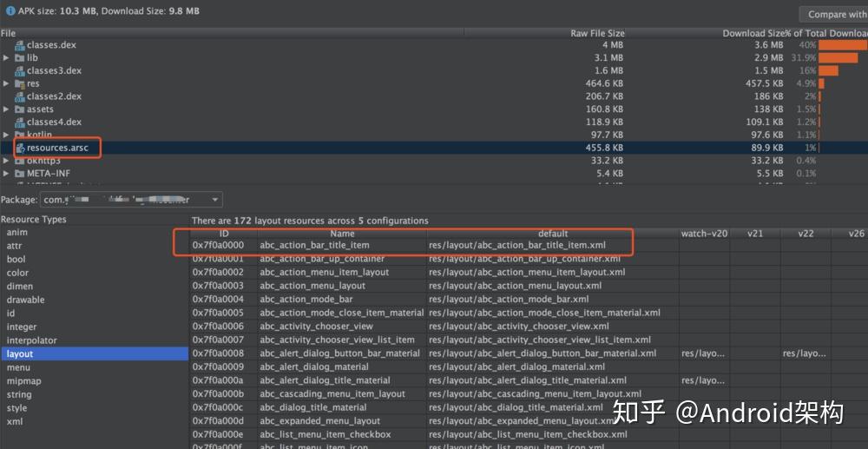This screenshot has width=868, height=449.
Task: Select the classes.dex file row
Action: click(x=434, y=45)
